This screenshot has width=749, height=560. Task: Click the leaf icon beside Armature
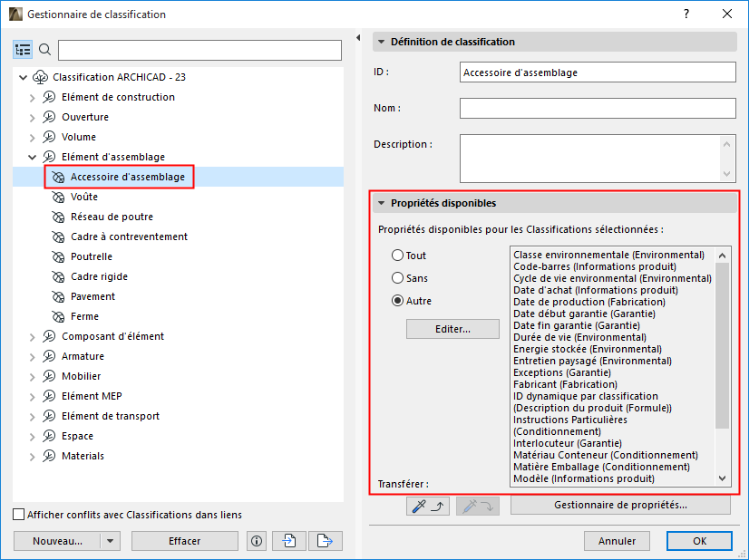pos(49,356)
